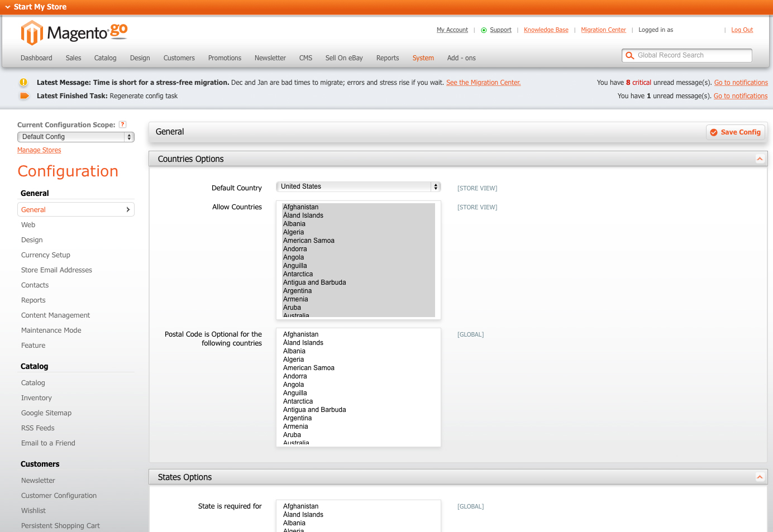This screenshot has height=532, width=773.
Task: Click the arrow icon on the General sidebar item
Action: coord(128,209)
